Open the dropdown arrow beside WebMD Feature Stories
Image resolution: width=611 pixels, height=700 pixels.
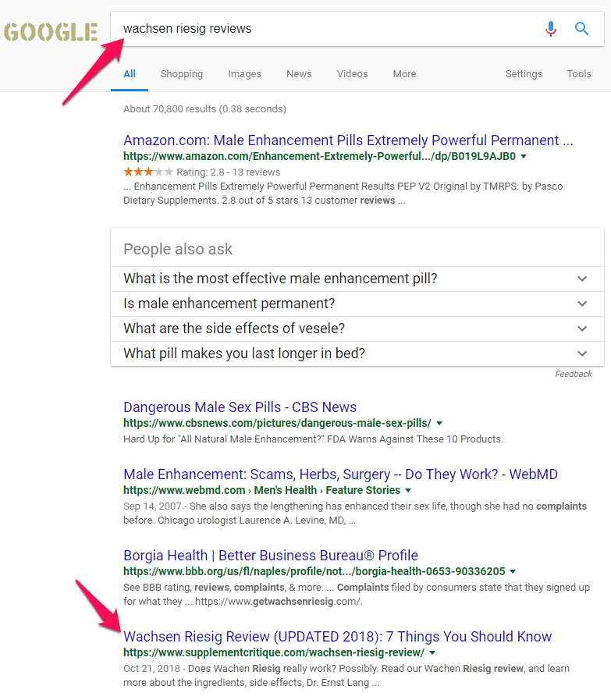pos(408,490)
